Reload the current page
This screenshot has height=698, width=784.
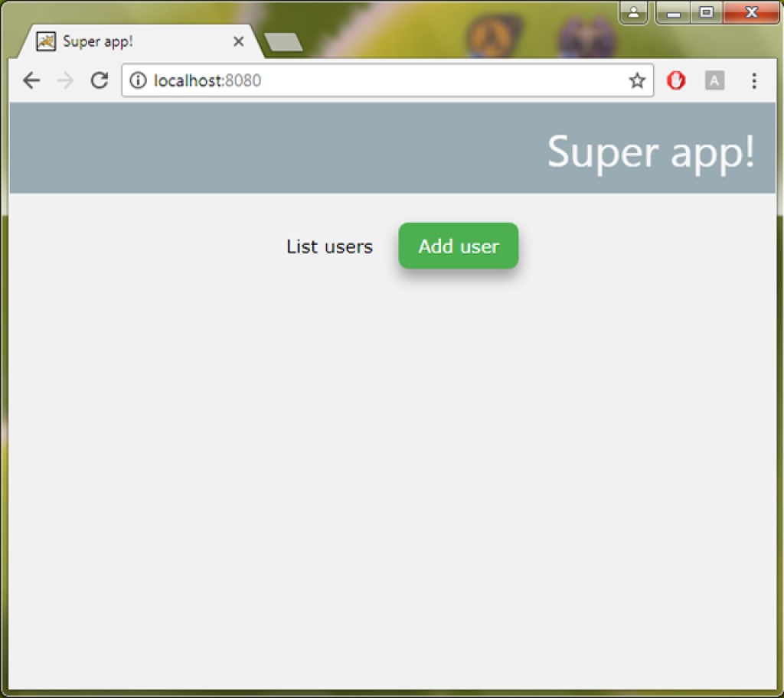point(100,80)
